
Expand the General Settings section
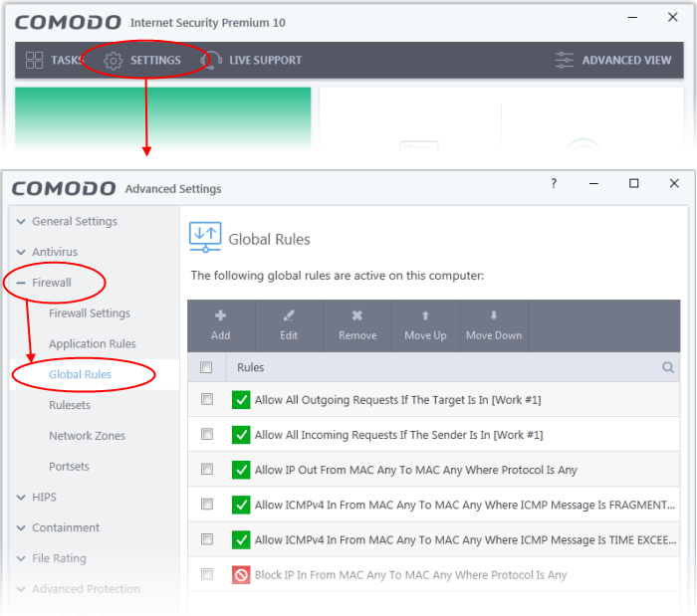[x=74, y=221]
